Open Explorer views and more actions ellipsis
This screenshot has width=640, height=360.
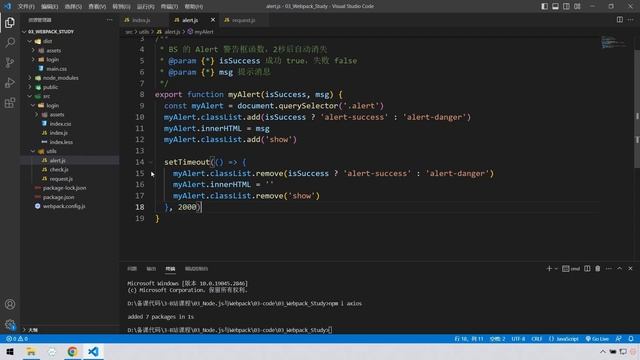click(109, 20)
